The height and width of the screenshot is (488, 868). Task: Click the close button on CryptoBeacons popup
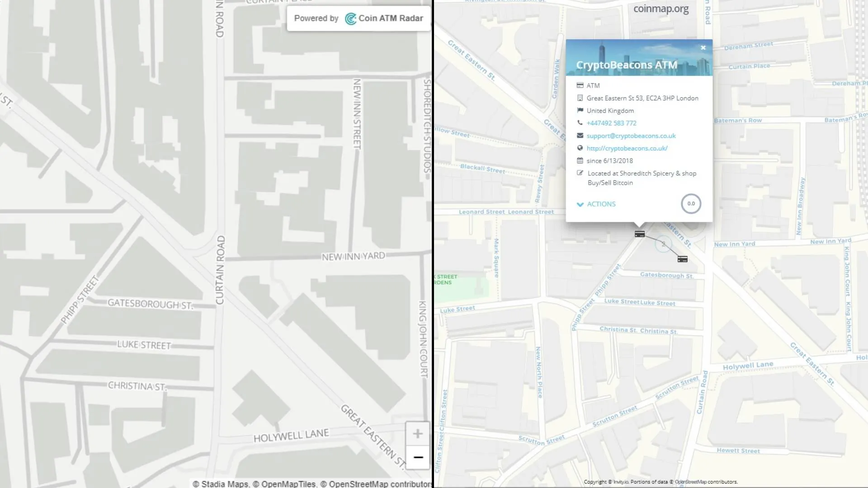click(x=703, y=47)
